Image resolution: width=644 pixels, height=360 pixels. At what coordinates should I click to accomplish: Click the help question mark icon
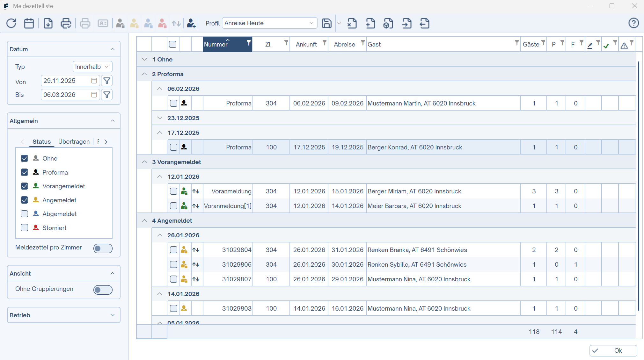pos(633,23)
